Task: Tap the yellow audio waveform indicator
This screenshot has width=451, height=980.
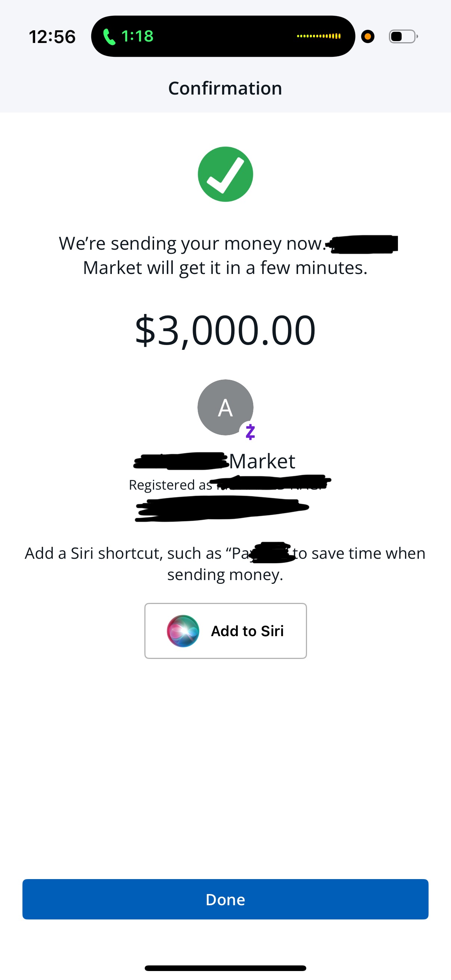Action: click(319, 36)
